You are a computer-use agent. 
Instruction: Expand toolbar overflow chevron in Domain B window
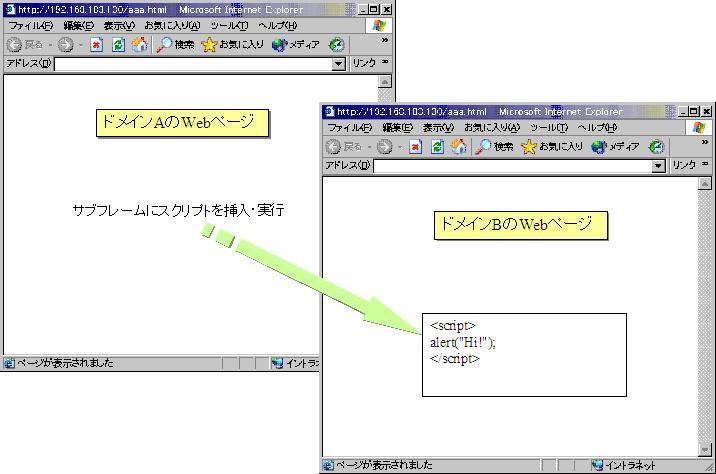(x=705, y=142)
